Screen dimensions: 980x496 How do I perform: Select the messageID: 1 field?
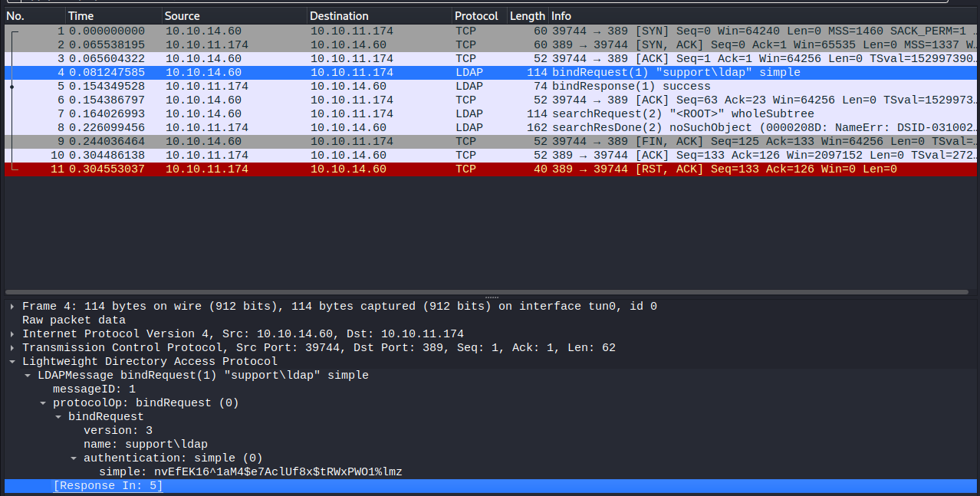point(92,389)
